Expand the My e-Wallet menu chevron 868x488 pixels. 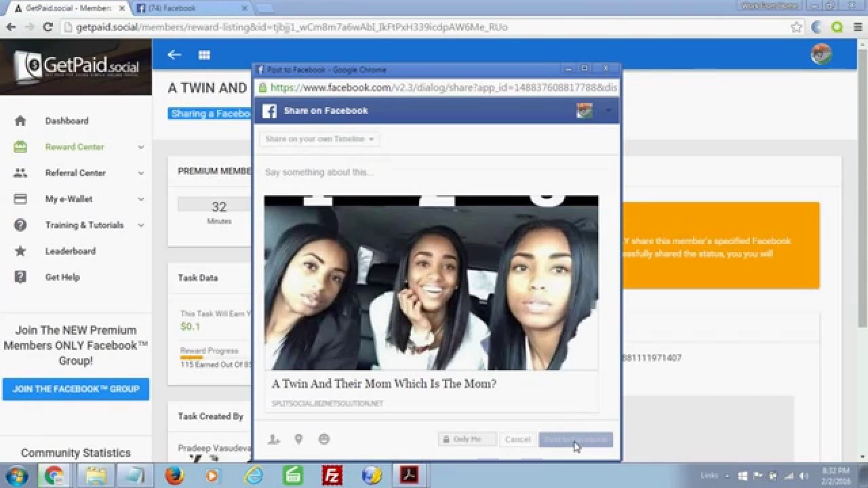tap(141, 199)
